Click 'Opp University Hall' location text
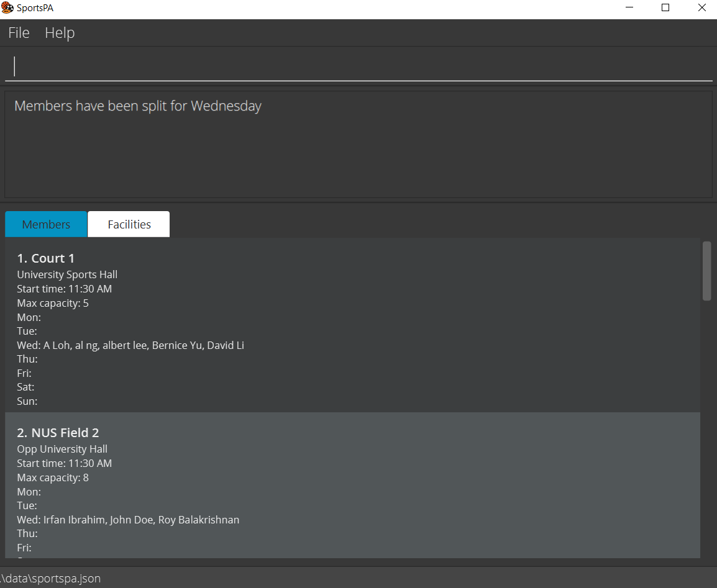717x588 pixels. (x=62, y=449)
